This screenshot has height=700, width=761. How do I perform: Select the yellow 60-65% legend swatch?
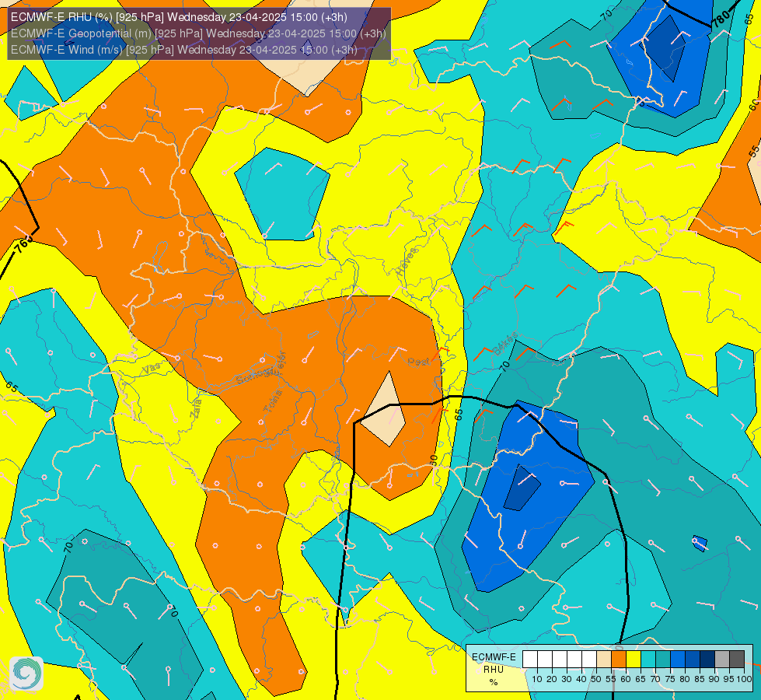pyautogui.click(x=634, y=660)
